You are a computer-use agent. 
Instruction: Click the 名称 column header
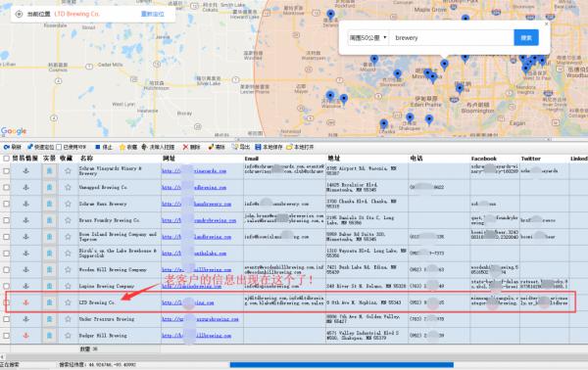(x=86, y=159)
